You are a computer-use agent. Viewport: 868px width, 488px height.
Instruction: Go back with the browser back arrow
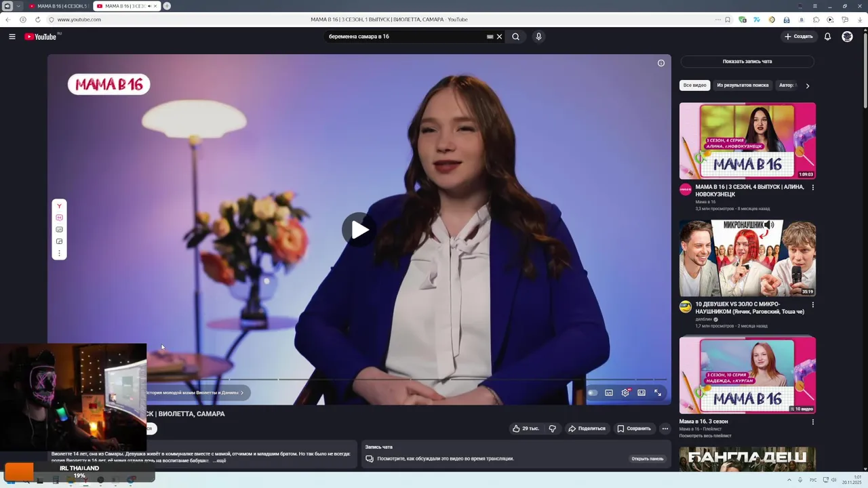coord(8,20)
